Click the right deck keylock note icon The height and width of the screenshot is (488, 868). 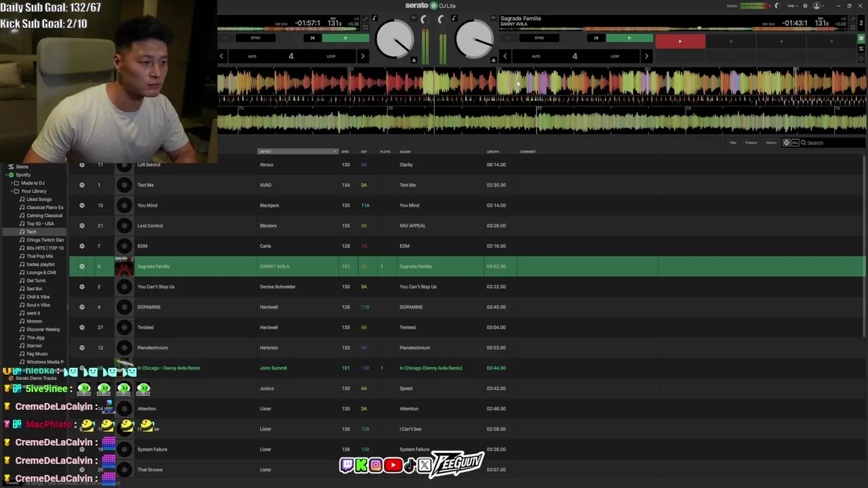click(454, 18)
